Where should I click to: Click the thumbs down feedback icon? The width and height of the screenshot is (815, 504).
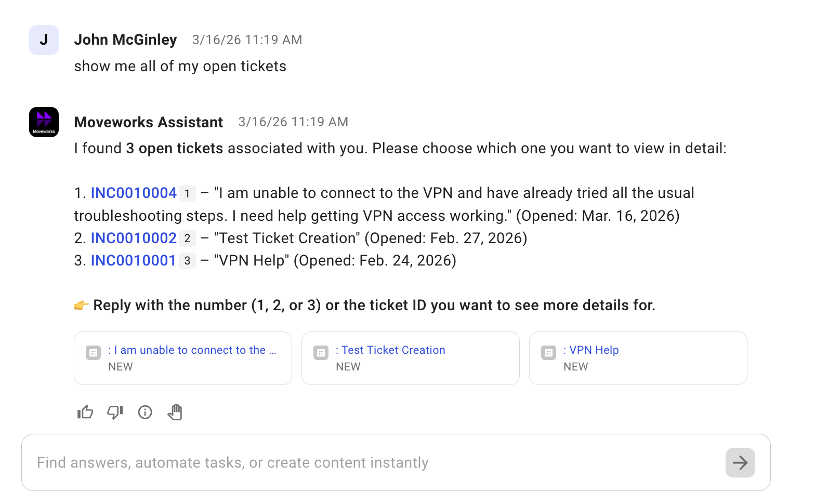[x=115, y=412]
